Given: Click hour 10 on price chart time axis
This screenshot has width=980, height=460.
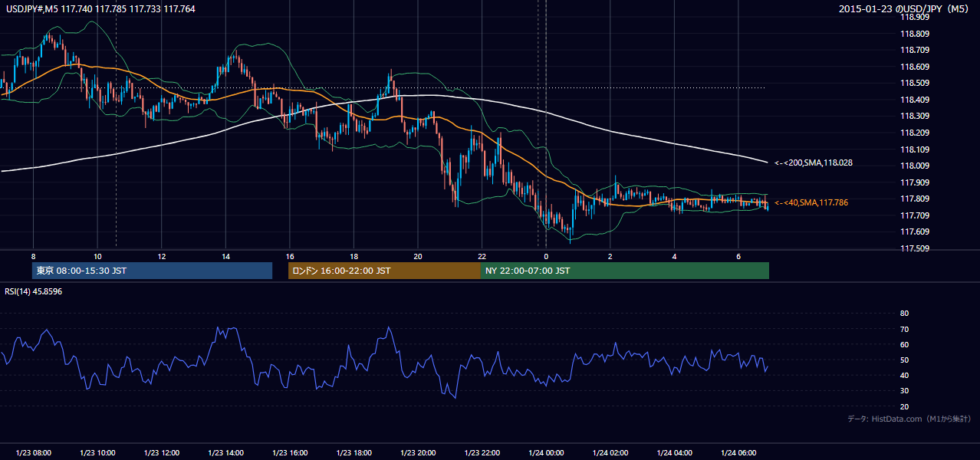Looking at the screenshot, I should point(97,256).
